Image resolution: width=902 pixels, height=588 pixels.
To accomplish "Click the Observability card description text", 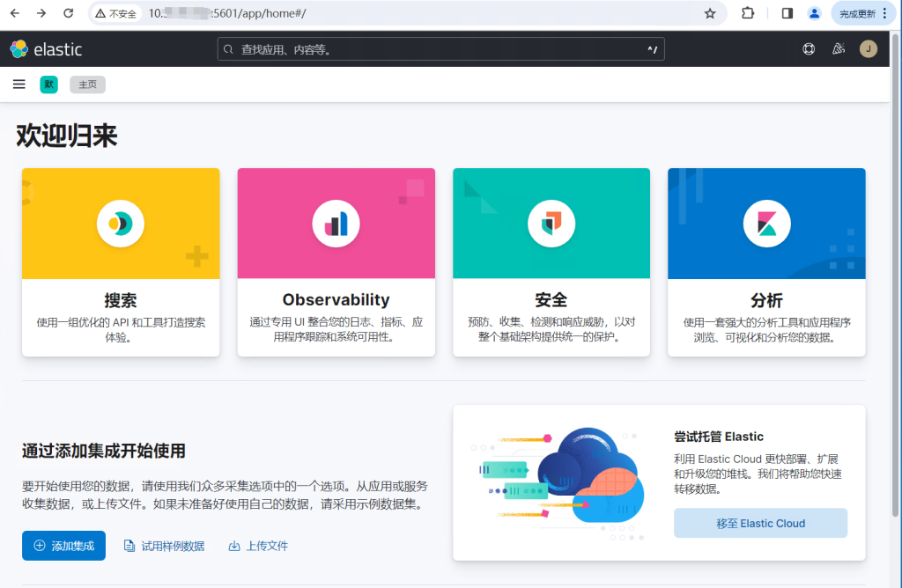I will 336,329.
